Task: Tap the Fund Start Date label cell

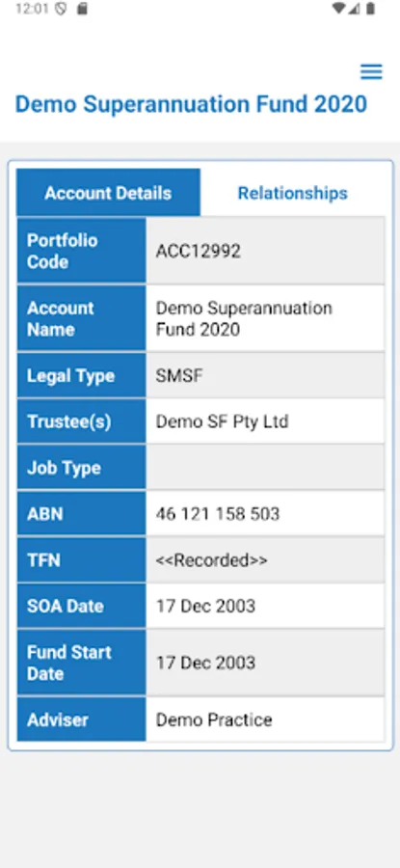Action: coord(81,663)
